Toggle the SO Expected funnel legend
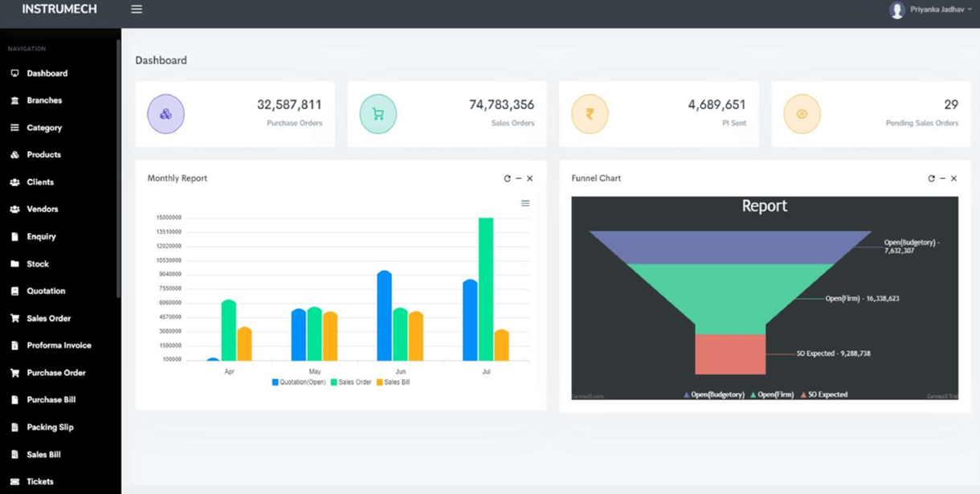This screenshot has height=494, width=980. point(827,394)
